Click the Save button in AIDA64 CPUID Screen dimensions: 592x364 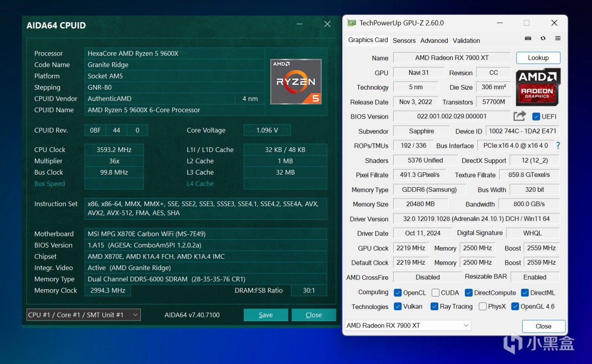(x=266, y=315)
